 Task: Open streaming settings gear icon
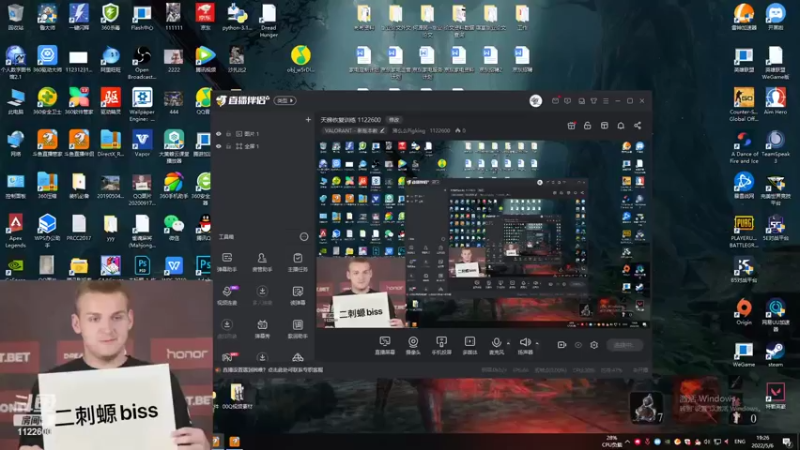[x=594, y=345]
